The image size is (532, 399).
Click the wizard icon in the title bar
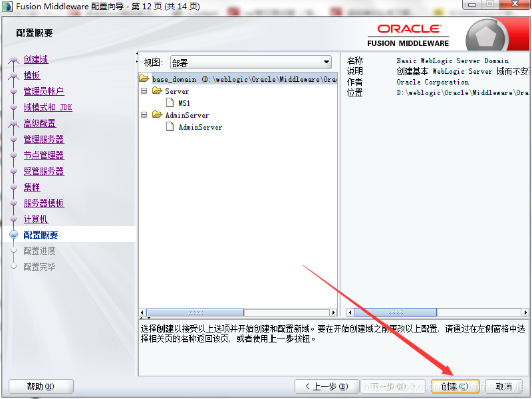coord(7,7)
